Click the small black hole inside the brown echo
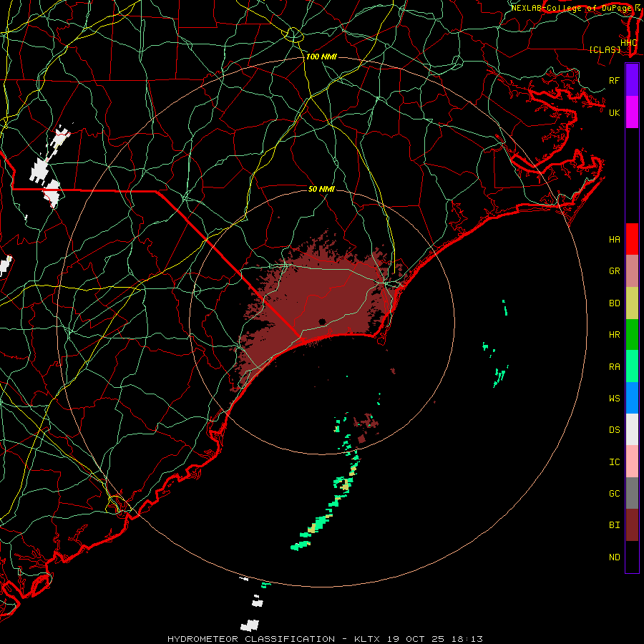 tap(322, 321)
